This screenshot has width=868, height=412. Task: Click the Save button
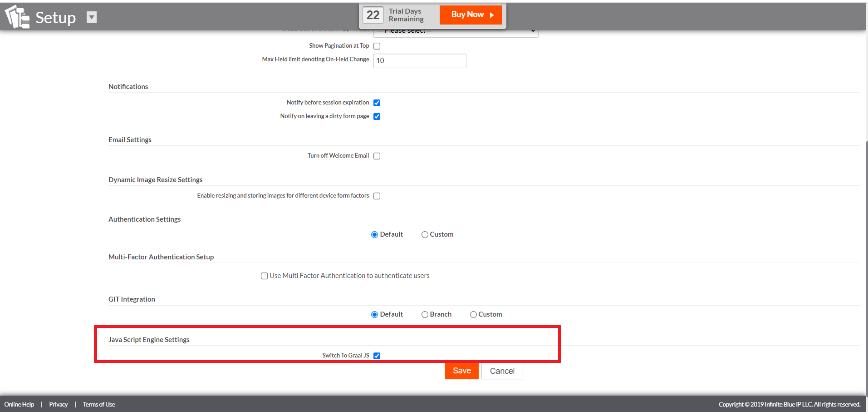461,371
